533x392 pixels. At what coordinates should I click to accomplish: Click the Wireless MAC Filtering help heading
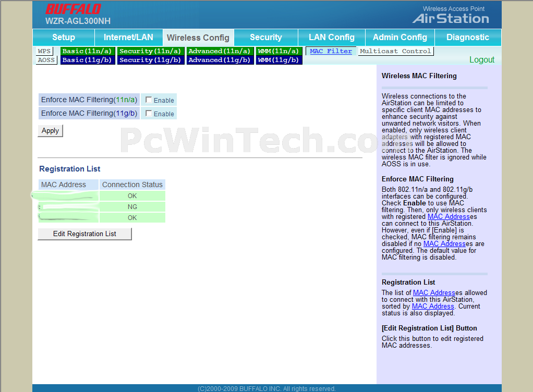click(419, 76)
